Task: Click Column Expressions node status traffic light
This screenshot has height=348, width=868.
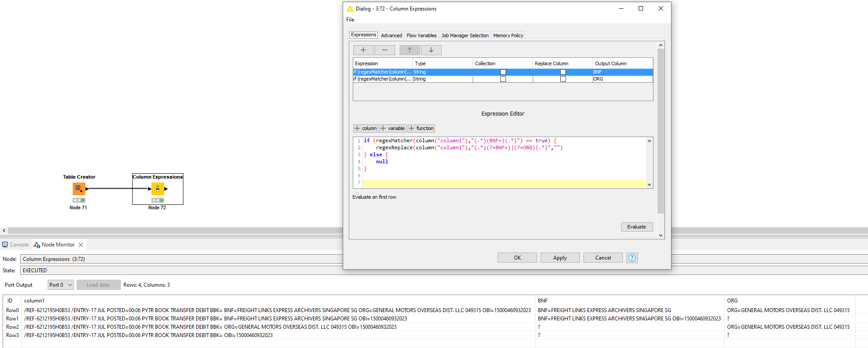Action: 158,200
